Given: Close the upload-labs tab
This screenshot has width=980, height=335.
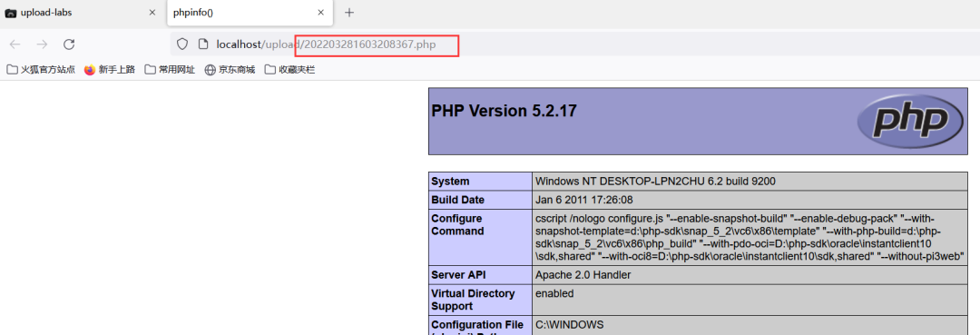Looking at the screenshot, I should point(152,13).
